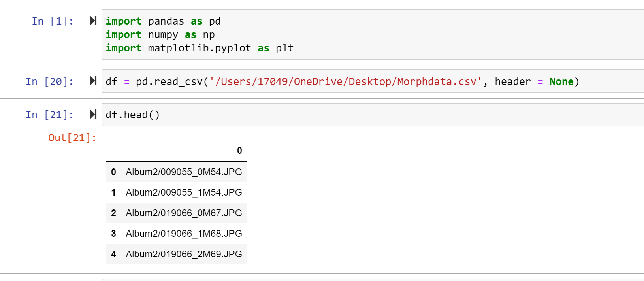Click inside the import pandas code cell
Image resolution: width=644 pixels, height=281 pixels.
coord(373,34)
